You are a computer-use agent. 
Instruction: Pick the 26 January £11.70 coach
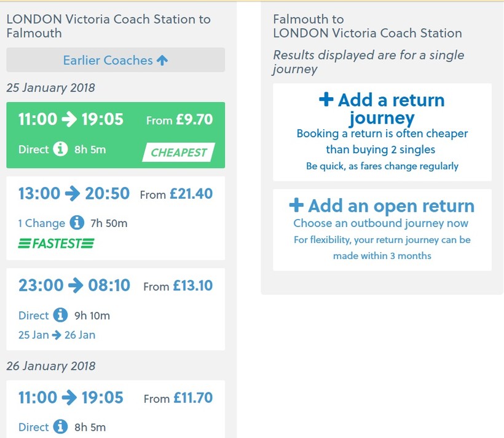point(116,398)
